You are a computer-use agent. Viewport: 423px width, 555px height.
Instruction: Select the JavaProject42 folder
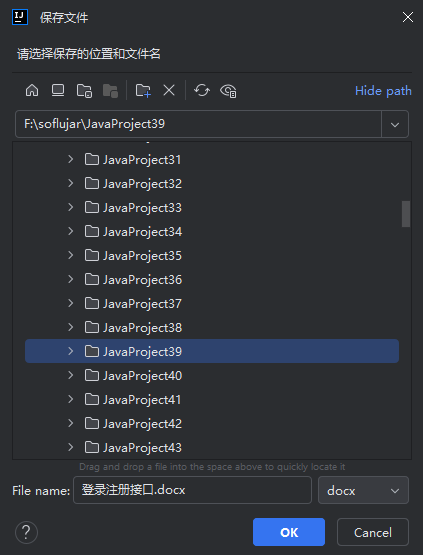[212, 424]
